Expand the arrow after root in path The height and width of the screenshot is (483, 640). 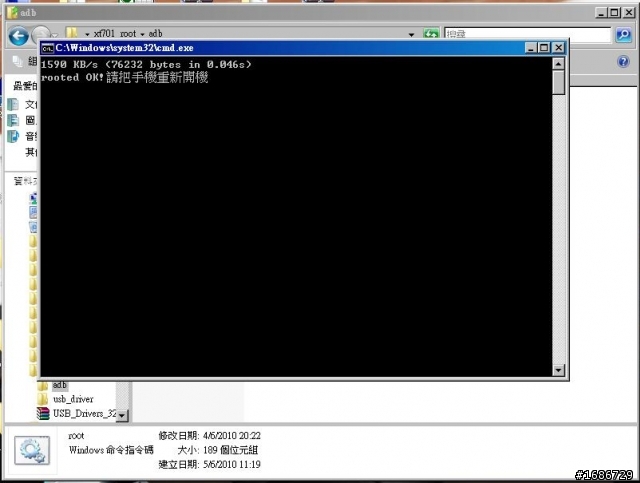(142, 34)
